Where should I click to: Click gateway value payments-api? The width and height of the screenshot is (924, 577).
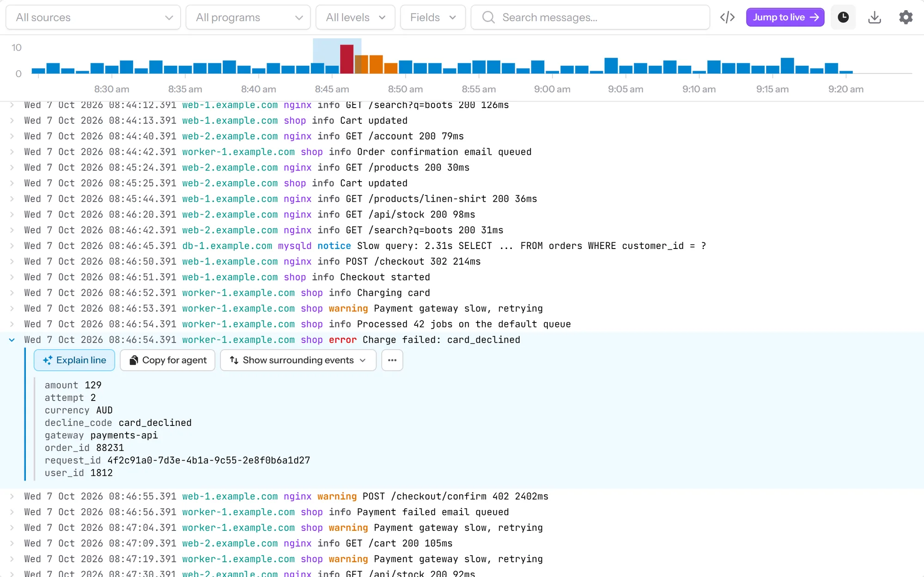click(x=124, y=436)
